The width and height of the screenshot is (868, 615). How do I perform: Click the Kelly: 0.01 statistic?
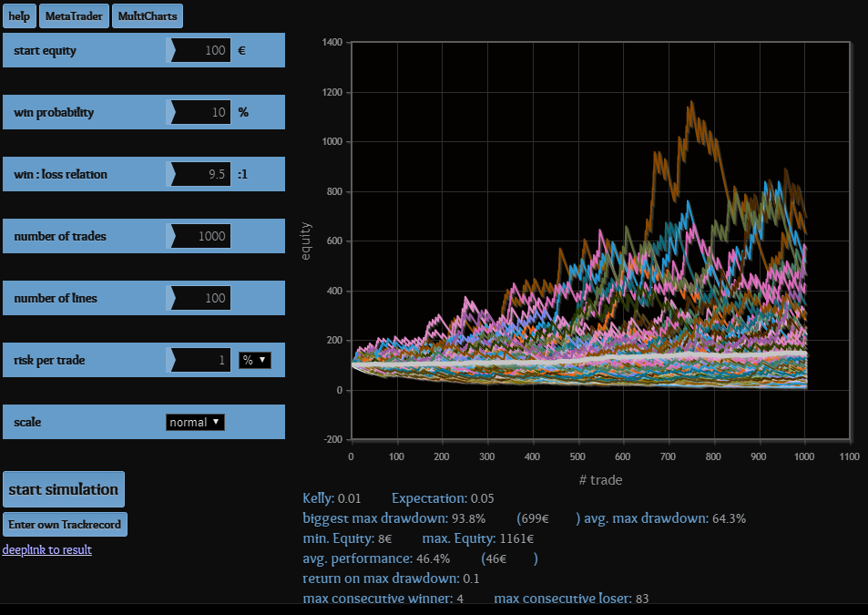[332, 498]
